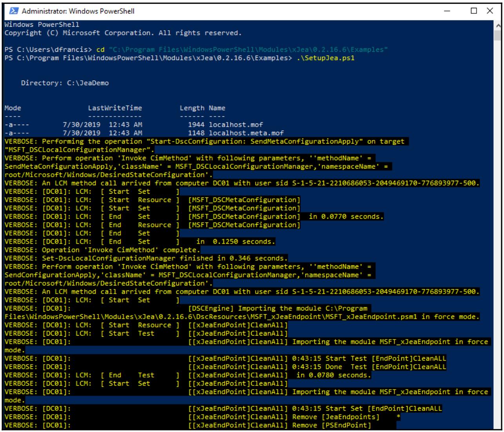Click the vertical scrollbar thumb
Screen dimensions: 504x432
[498, 34]
